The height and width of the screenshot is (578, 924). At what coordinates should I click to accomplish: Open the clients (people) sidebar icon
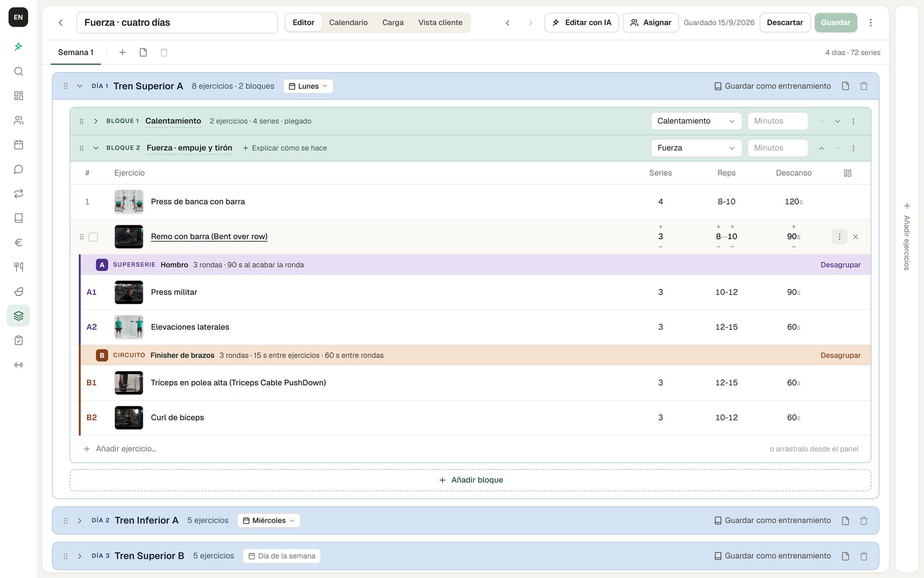point(18,120)
